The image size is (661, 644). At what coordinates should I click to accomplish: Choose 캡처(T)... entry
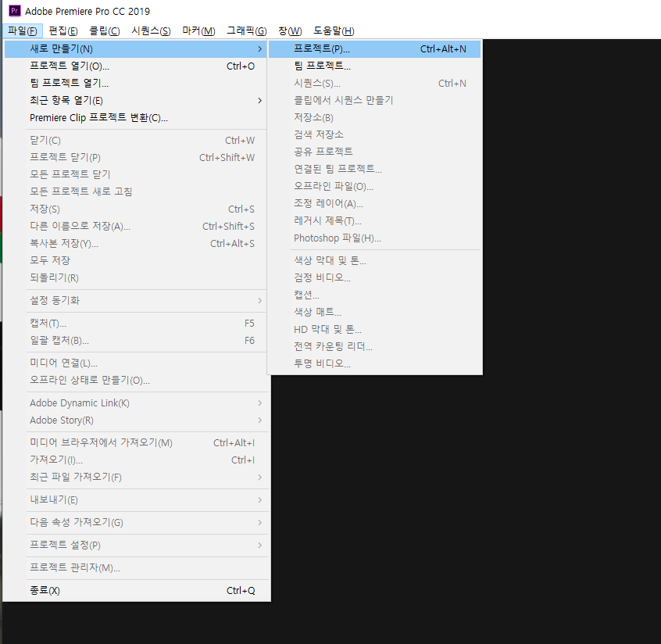[135, 324]
